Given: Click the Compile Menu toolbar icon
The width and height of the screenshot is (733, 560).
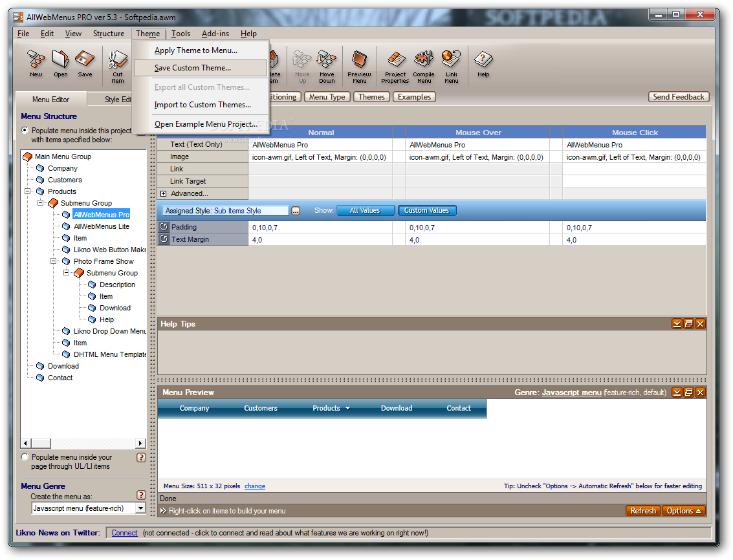Looking at the screenshot, I should pos(424,66).
